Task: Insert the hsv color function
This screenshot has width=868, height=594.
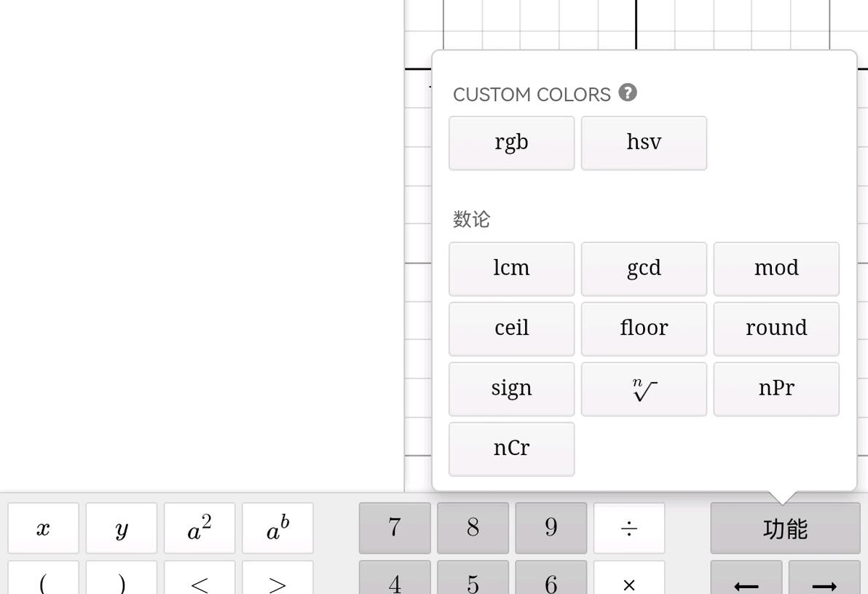Action: tap(644, 143)
